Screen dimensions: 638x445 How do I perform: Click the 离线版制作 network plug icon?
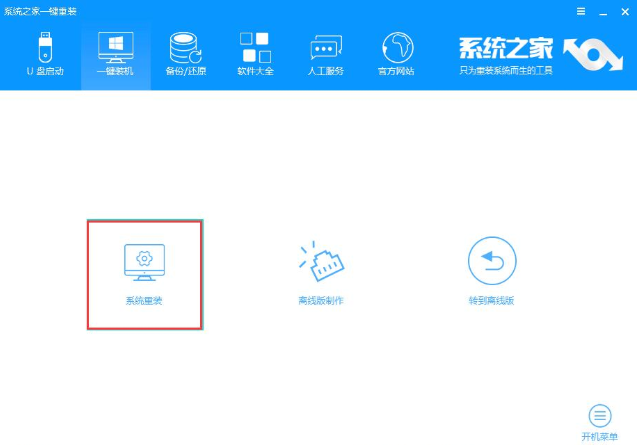321,262
